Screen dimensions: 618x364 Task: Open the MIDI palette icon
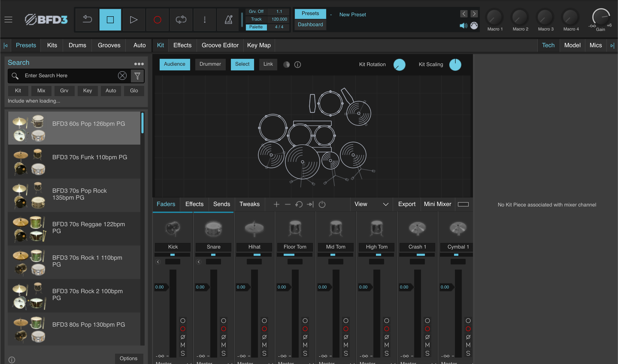click(x=474, y=26)
